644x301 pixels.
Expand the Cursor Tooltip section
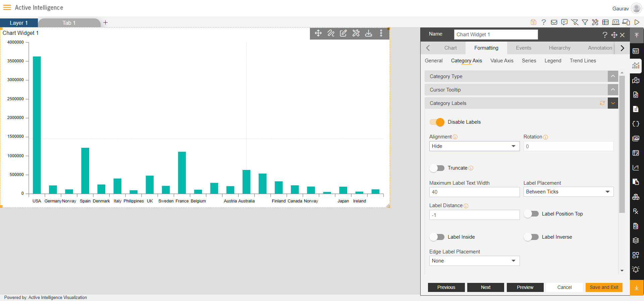613,90
